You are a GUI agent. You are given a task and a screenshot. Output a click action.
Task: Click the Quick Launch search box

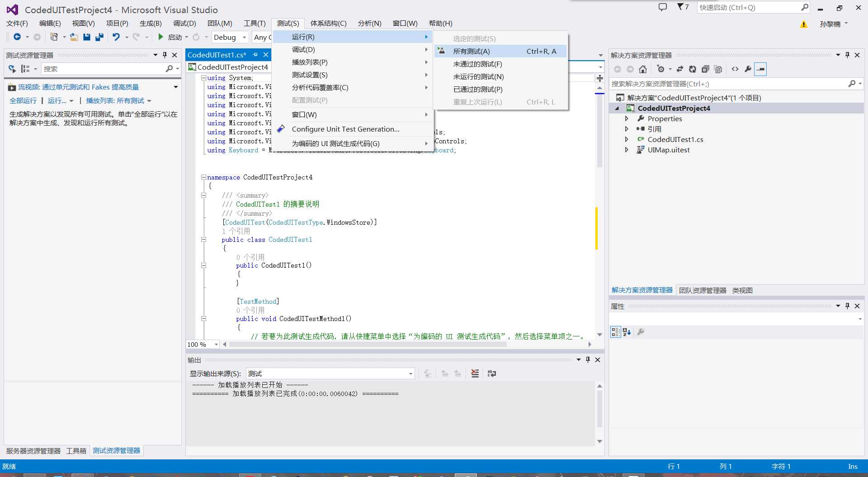coord(750,7)
